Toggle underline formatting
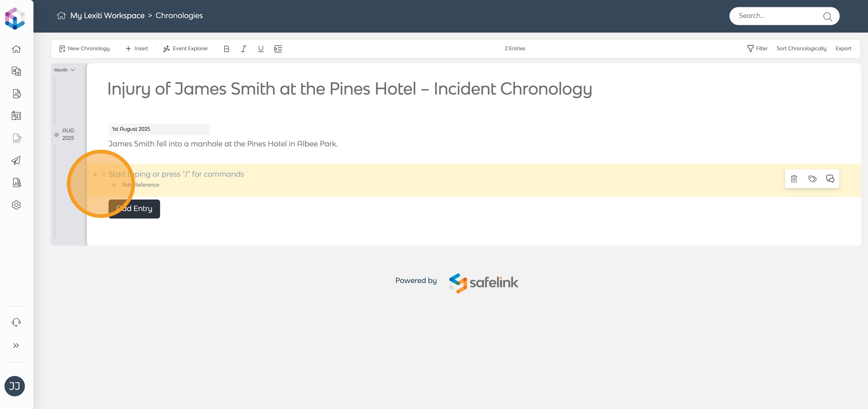 pyautogui.click(x=260, y=49)
